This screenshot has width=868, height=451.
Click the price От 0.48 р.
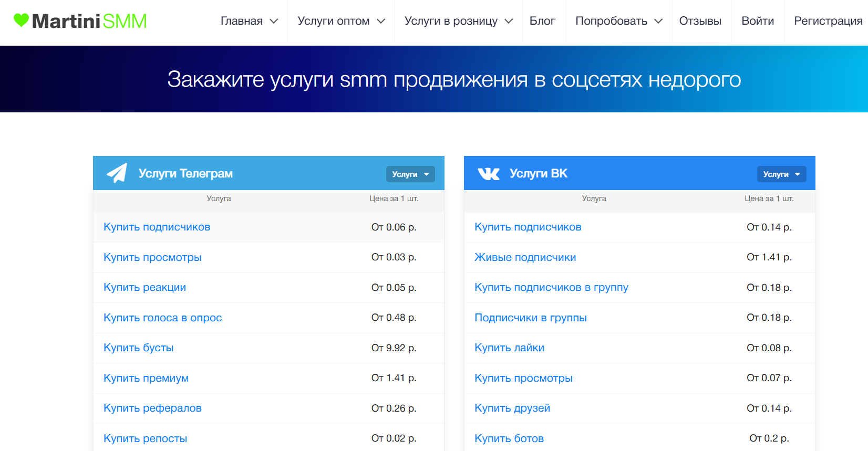[394, 318]
